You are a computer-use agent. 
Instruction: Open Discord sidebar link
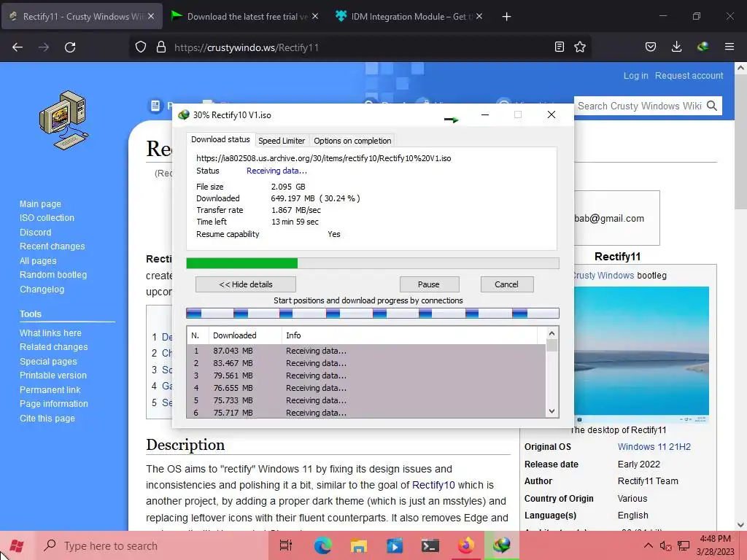coord(35,233)
